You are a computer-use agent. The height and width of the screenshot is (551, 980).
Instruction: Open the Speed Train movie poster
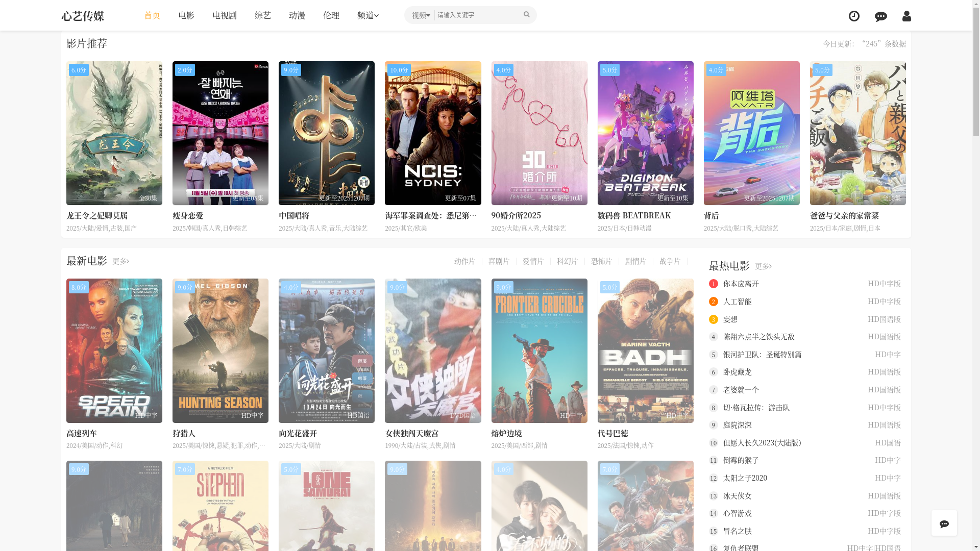[x=114, y=350]
